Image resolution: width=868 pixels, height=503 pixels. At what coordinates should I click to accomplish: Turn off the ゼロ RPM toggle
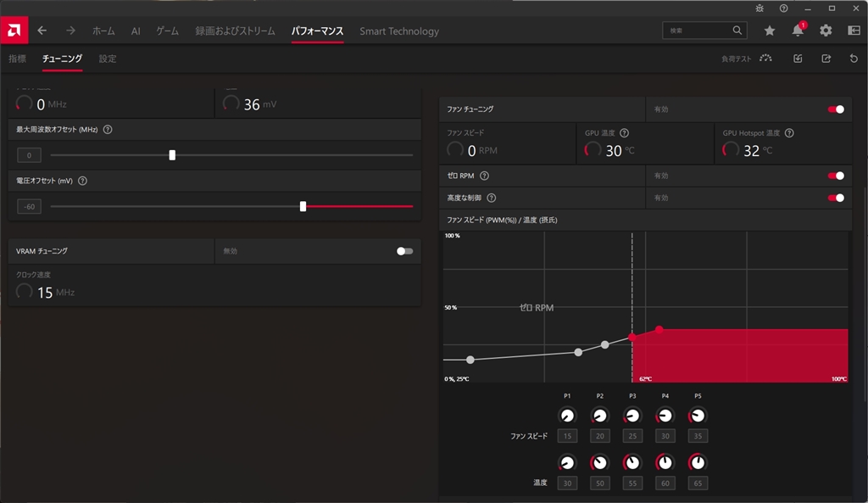(836, 176)
